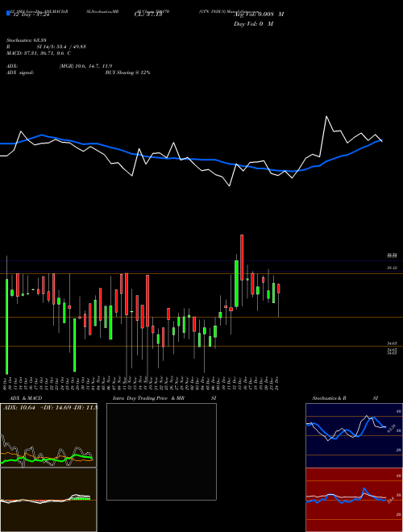The width and height of the screenshot is (403, 532).
Task: Click the white price line's highest spike
Action: click(326, 117)
